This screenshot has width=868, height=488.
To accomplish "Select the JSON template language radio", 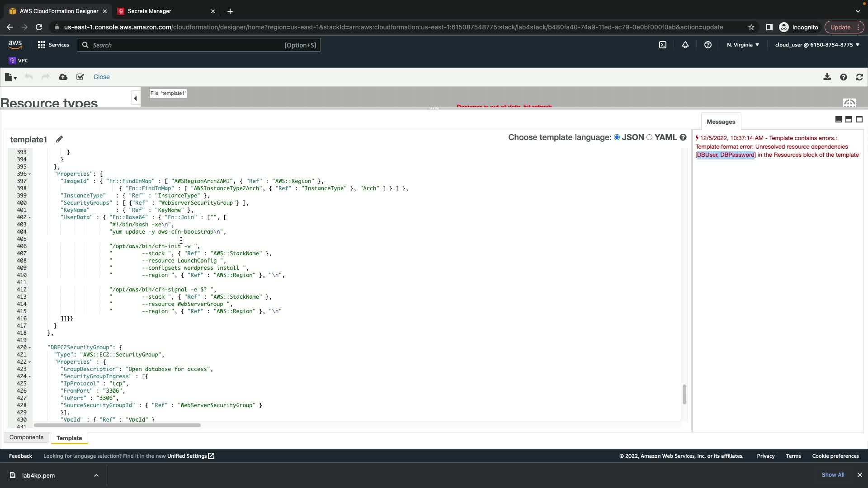I will (617, 137).
